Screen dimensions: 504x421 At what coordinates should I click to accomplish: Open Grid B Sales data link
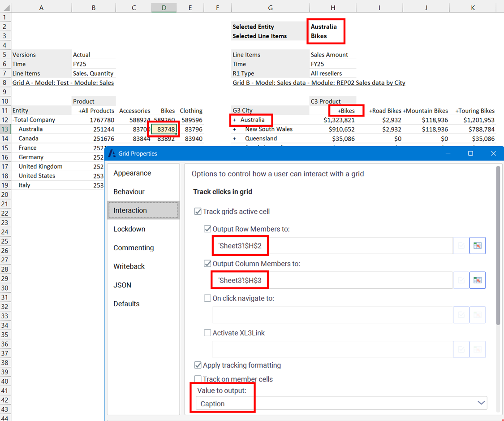tap(319, 83)
